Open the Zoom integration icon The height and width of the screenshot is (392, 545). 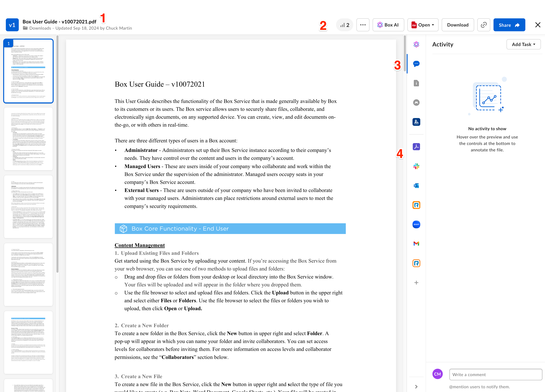coord(416,224)
